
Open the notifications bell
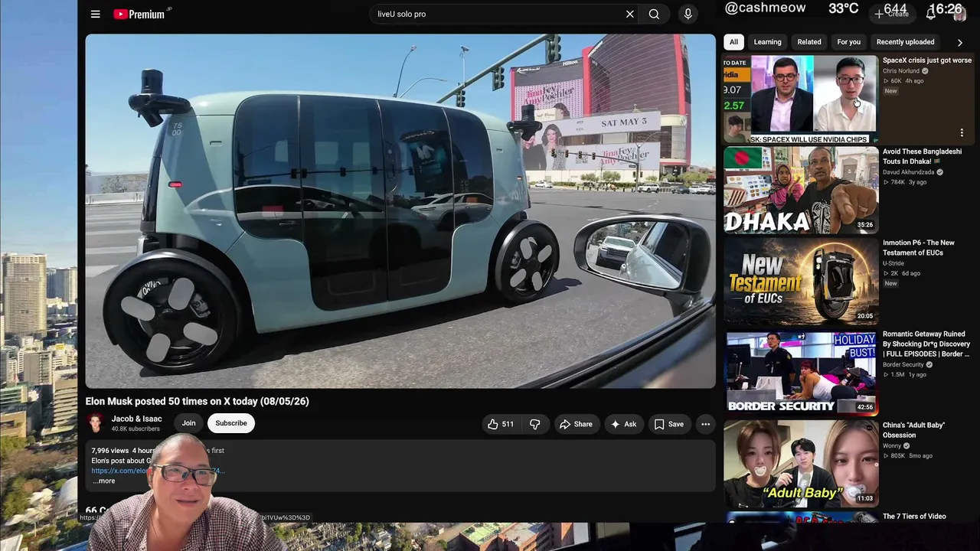(931, 14)
